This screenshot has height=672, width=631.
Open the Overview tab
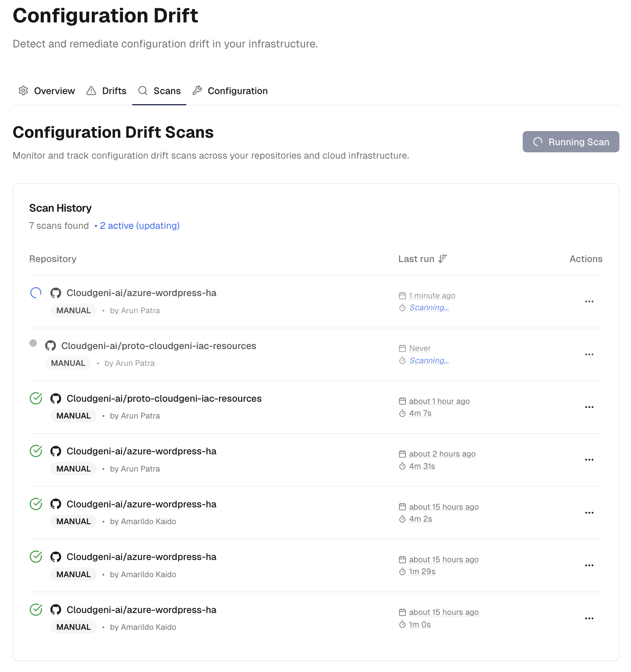[x=47, y=91]
